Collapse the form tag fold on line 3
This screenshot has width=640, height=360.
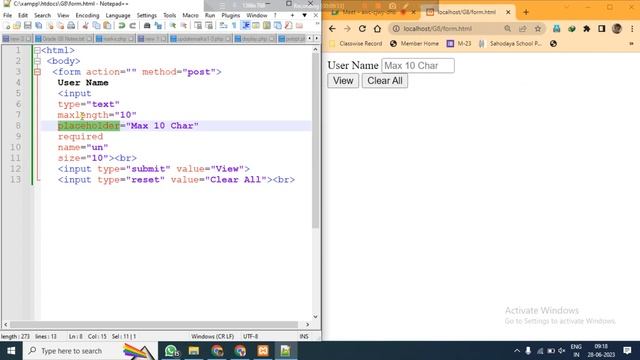click(37, 72)
